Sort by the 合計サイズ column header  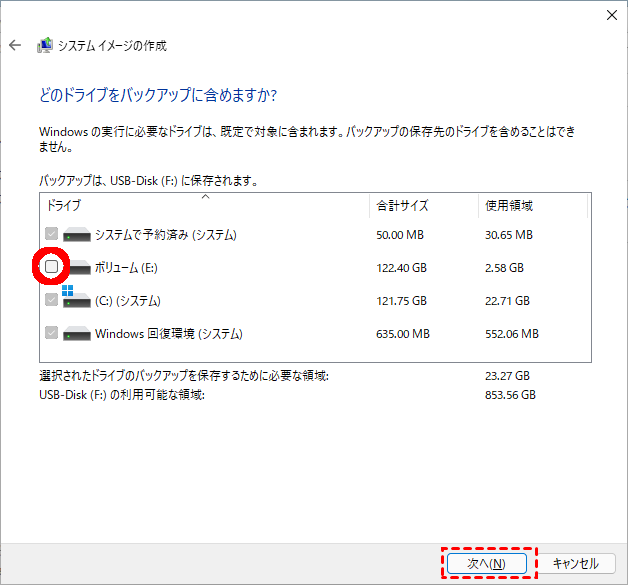pos(402,206)
